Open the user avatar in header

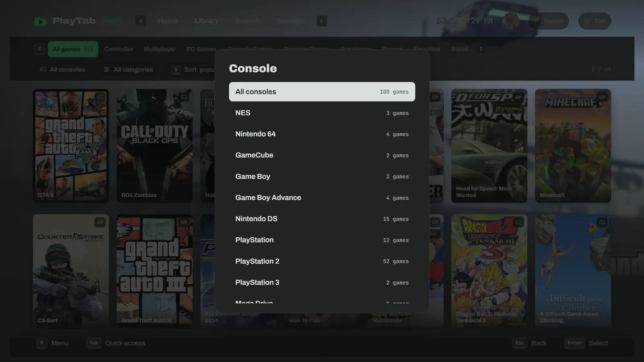pyautogui.click(x=512, y=21)
